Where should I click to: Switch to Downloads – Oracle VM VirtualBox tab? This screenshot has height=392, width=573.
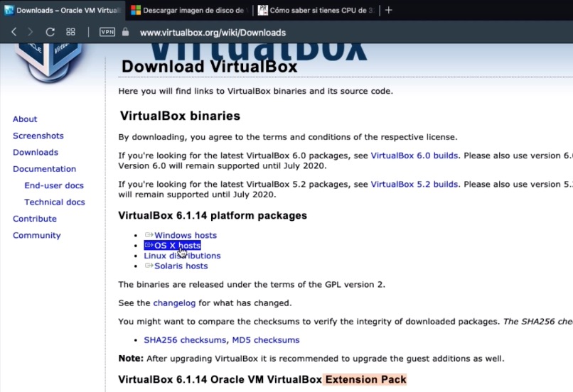tap(63, 10)
